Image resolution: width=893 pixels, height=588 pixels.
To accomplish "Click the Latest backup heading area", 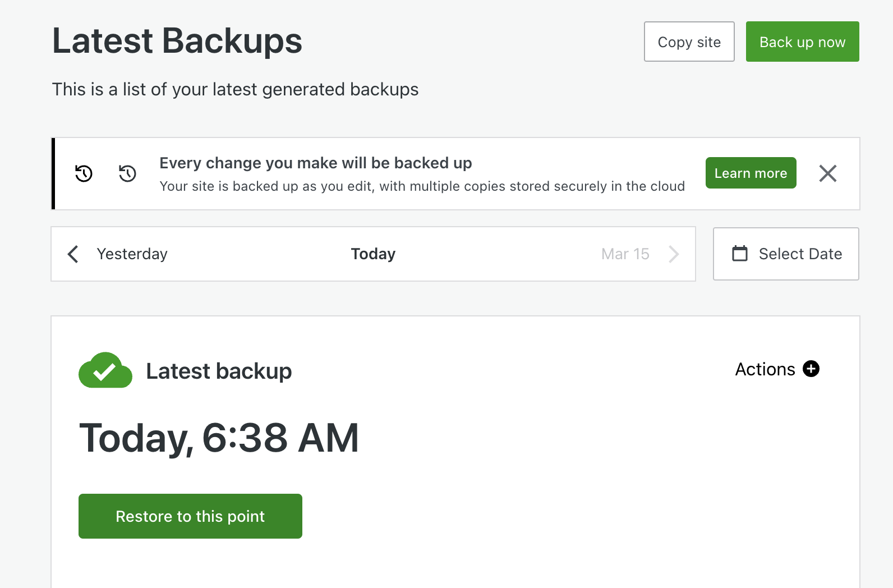I will pos(219,370).
